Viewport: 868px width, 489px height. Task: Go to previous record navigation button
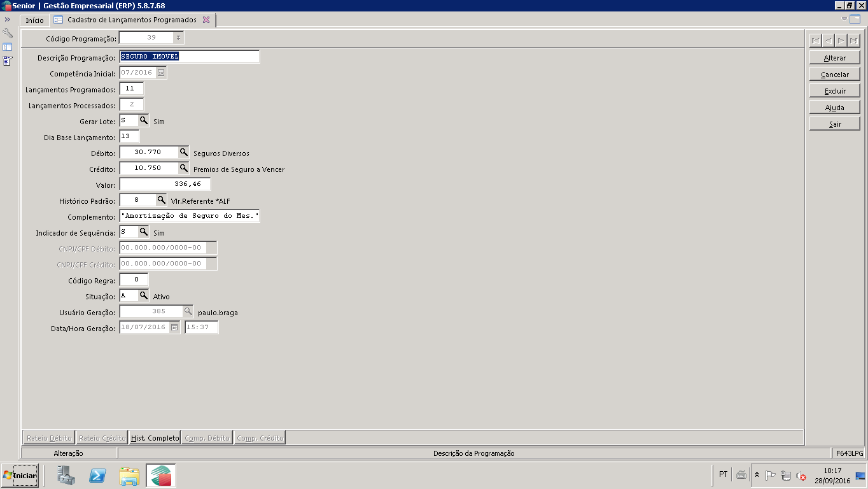(x=828, y=41)
